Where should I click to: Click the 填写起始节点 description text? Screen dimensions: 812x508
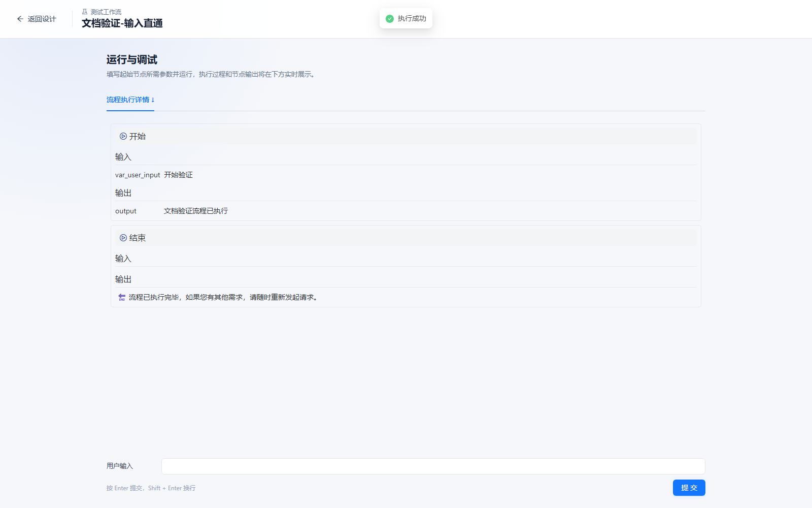[x=212, y=75]
